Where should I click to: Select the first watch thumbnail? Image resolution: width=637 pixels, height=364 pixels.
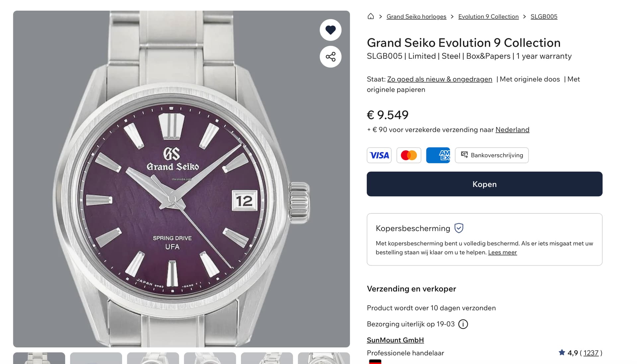click(39, 358)
